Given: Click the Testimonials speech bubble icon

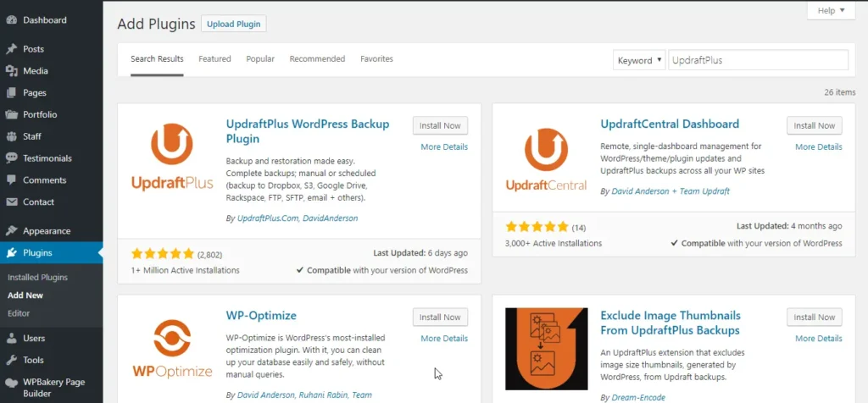Looking at the screenshot, I should pos(11,158).
